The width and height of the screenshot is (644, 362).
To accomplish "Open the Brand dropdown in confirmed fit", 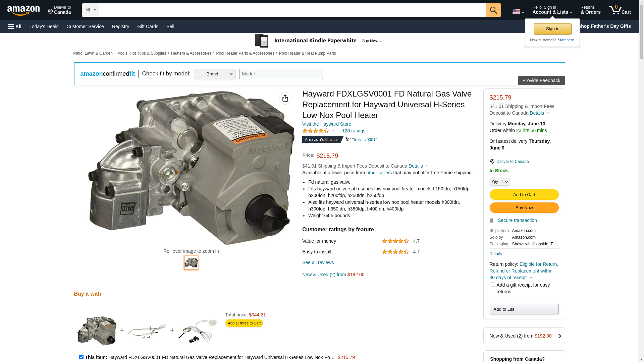I will (215, 74).
